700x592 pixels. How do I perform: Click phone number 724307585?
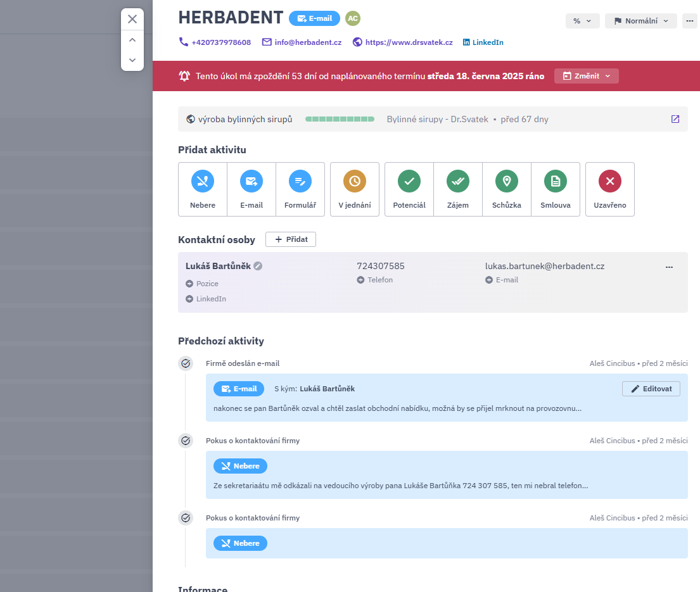coord(381,266)
